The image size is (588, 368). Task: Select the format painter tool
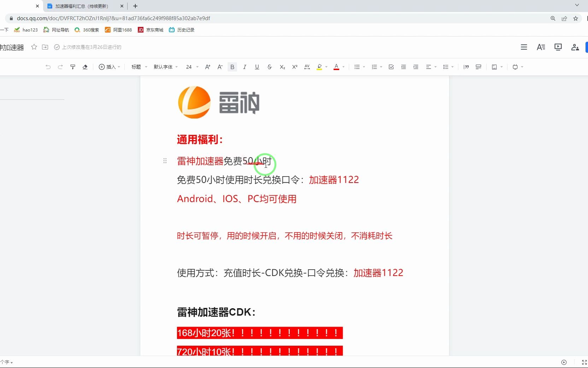73,67
